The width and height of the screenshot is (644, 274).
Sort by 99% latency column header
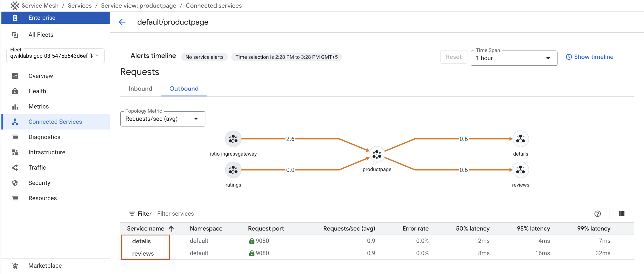click(594, 229)
